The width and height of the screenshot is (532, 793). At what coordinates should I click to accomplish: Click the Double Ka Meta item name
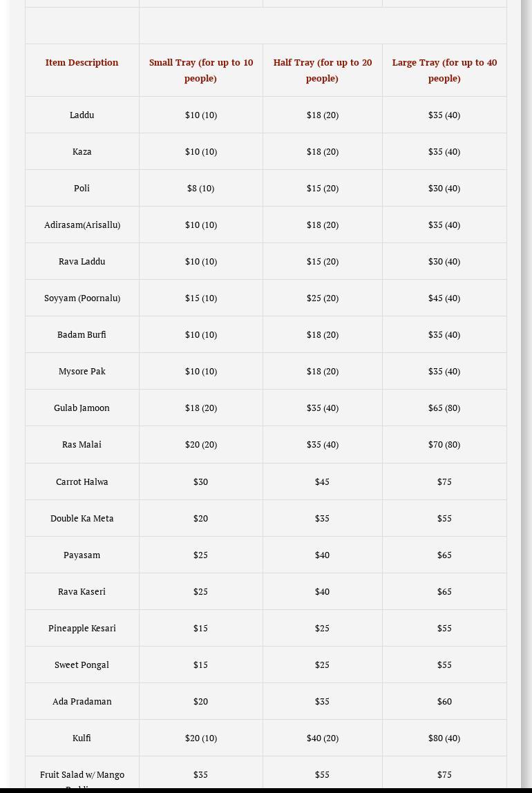[x=82, y=518]
